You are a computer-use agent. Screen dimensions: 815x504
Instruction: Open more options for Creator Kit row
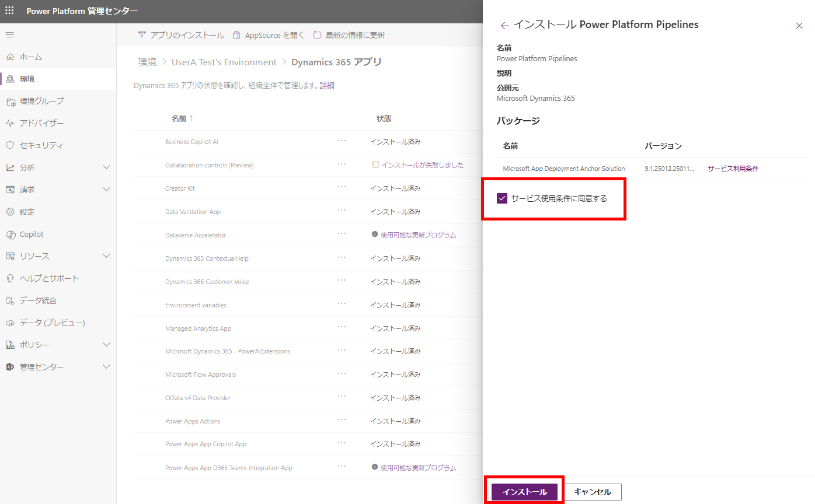coord(342,188)
